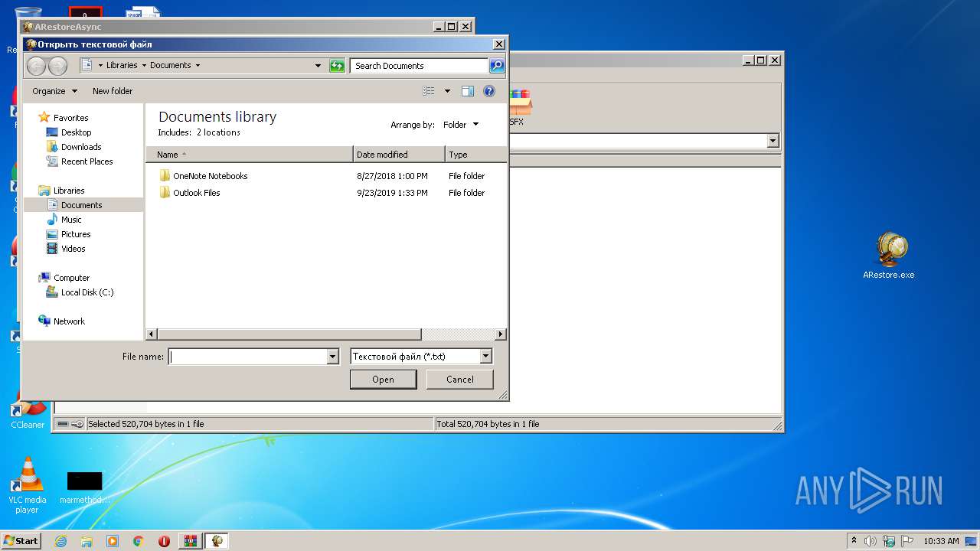Select Favorites in navigation pane
Screen dimensions: 980x551
(70, 118)
